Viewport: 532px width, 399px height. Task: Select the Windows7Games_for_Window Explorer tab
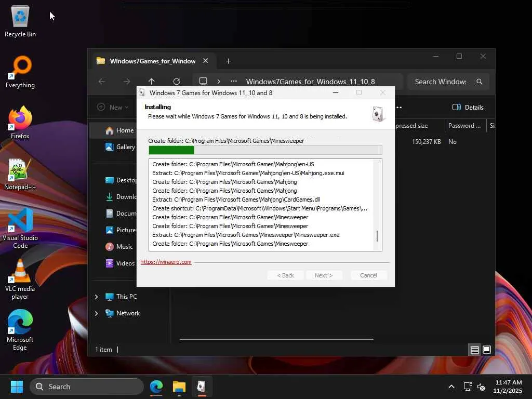[x=152, y=61]
